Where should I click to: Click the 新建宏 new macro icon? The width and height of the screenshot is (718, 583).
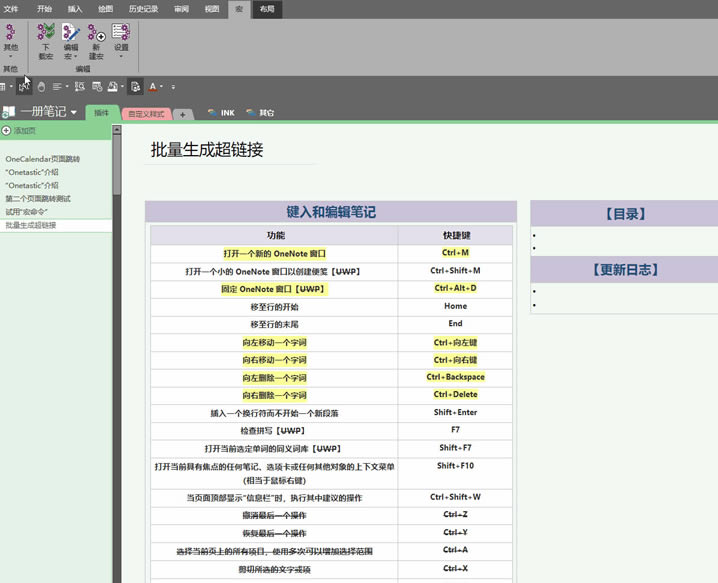coord(96,42)
